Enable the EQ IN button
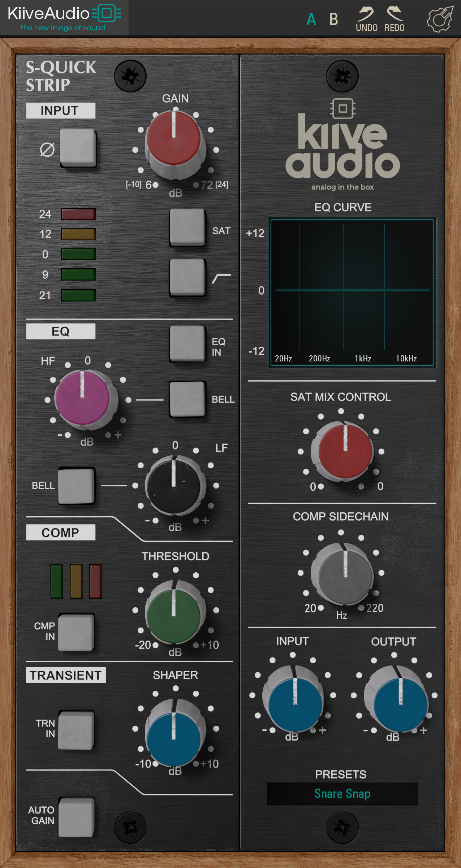461x868 pixels. [187, 344]
